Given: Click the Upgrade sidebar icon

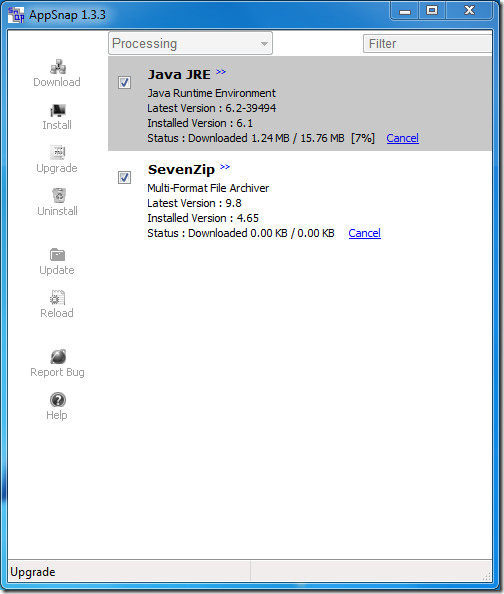Looking at the screenshot, I should [x=58, y=153].
